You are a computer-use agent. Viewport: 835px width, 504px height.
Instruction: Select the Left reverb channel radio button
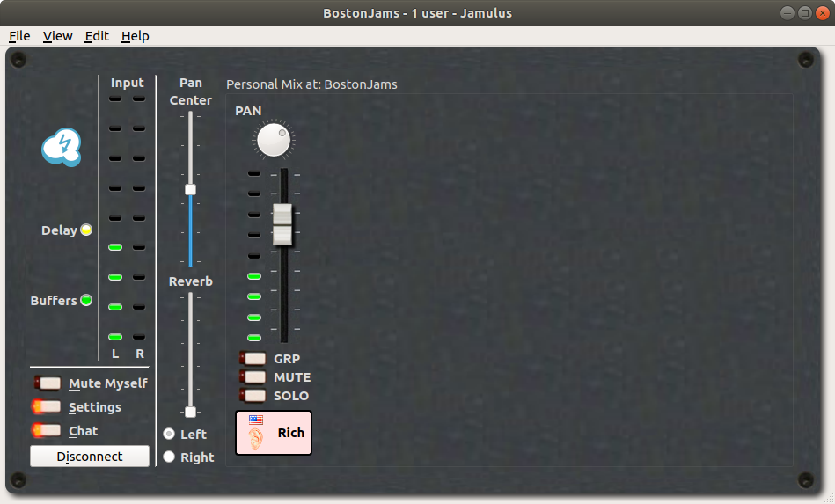point(169,434)
